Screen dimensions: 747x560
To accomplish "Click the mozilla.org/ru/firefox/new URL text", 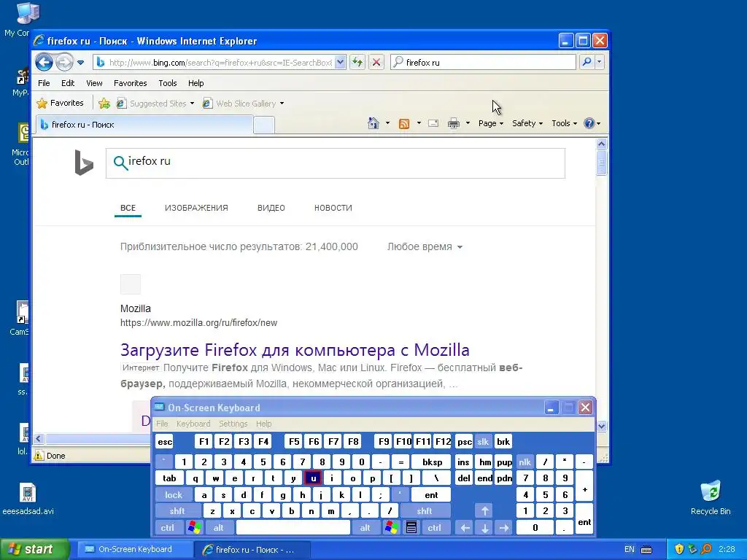I will [x=198, y=323].
